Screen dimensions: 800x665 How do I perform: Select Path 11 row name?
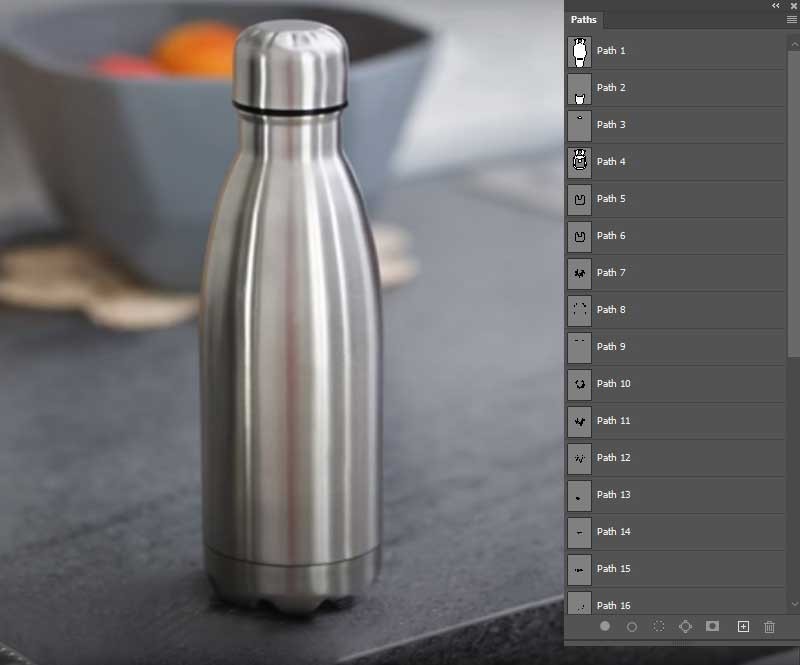point(613,421)
